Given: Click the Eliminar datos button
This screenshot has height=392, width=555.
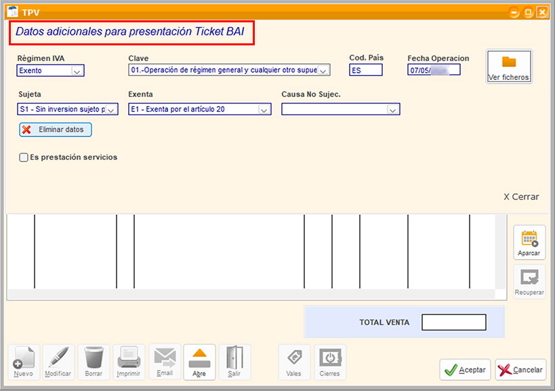Looking at the screenshot, I should coord(55,130).
